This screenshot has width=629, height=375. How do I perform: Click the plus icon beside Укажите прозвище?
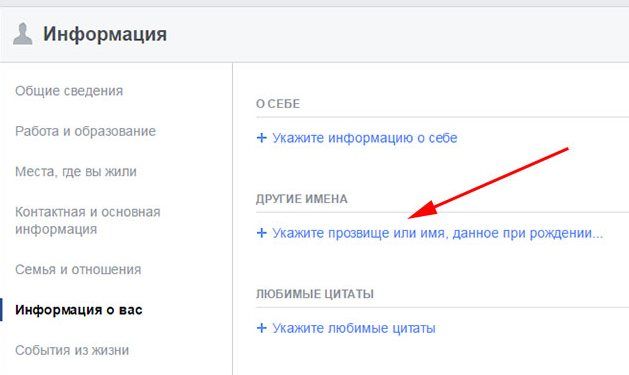262,233
